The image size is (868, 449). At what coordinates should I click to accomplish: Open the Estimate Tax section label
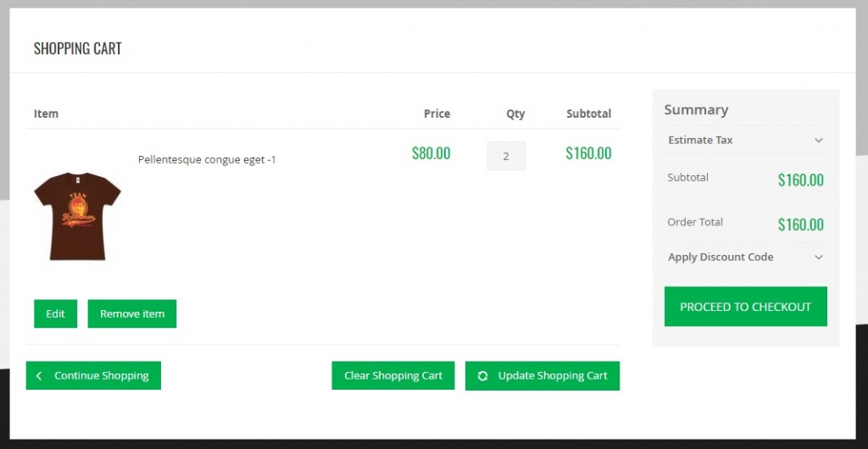(700, 141)
